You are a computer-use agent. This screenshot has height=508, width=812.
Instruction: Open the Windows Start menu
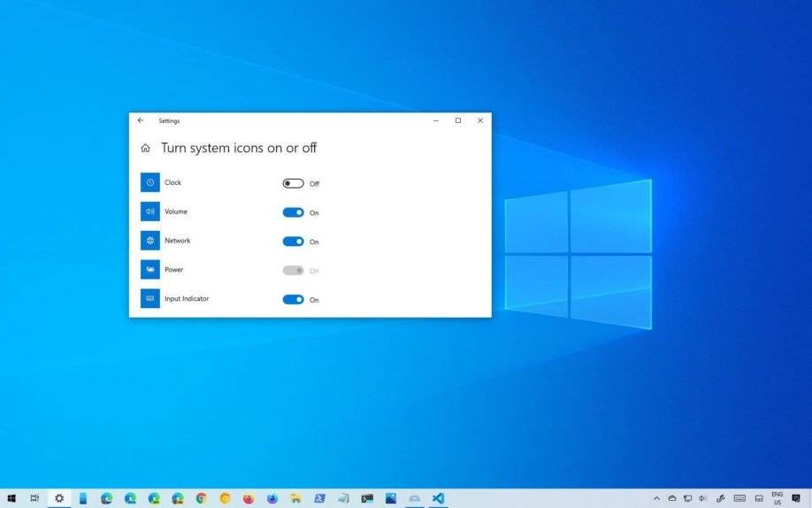coord(11,498)
